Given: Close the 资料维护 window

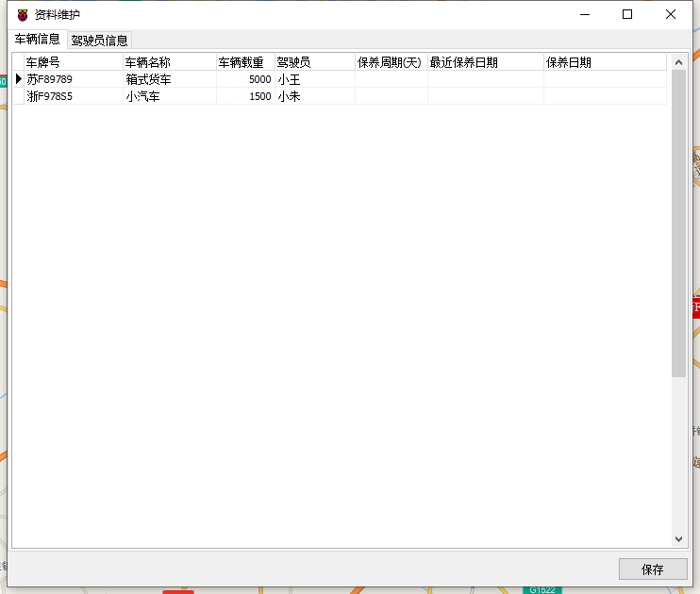Looking at the screenshot, I should click(x=670, y=15).
